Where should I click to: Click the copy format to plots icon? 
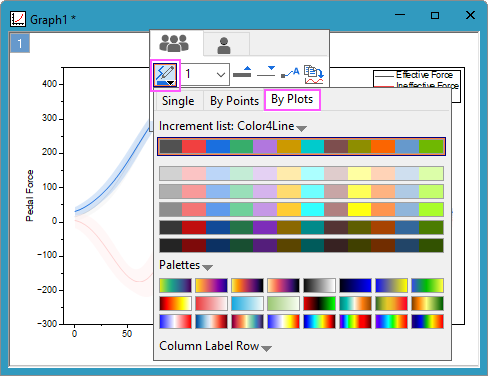point(314,74)
